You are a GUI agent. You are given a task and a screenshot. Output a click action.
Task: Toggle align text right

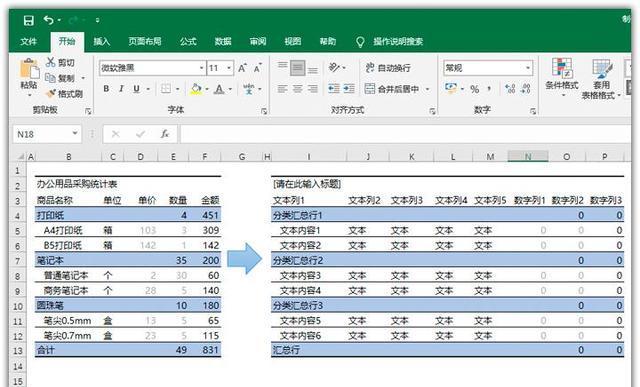click(x=313, y=89)
